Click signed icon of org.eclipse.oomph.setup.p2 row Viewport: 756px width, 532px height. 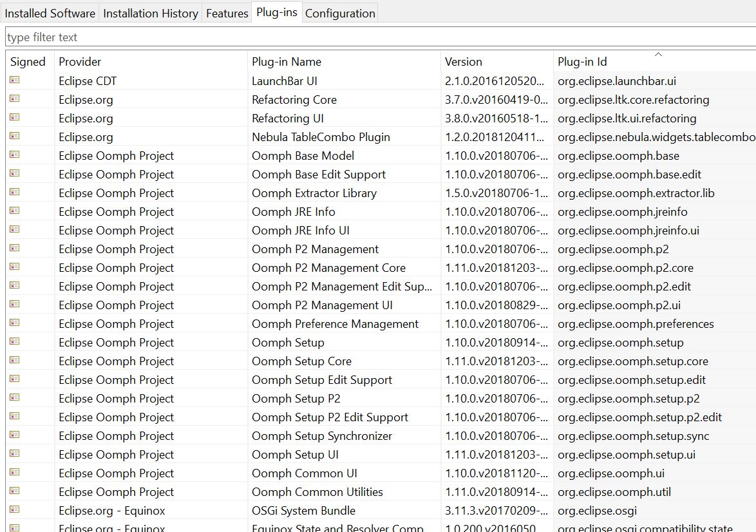(14, 397)
